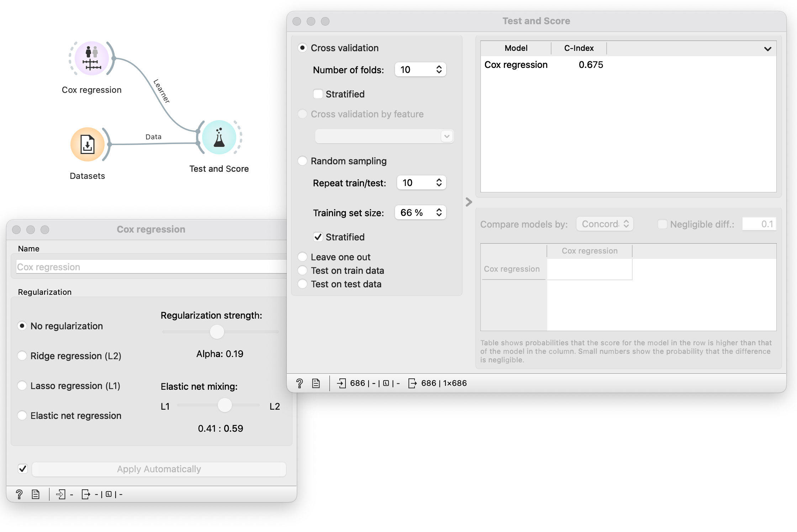The width and height of the screenshot is (797, 532).
Task: Click the 686 | 1×686 output summary text
Action: (444, 383)
